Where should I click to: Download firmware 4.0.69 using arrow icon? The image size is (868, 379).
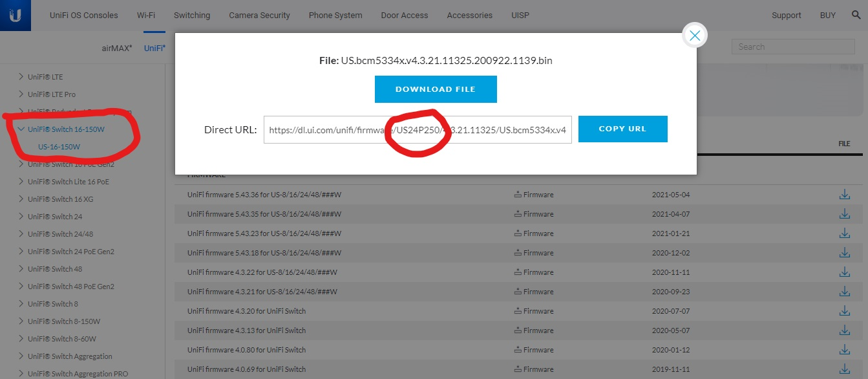844,369
